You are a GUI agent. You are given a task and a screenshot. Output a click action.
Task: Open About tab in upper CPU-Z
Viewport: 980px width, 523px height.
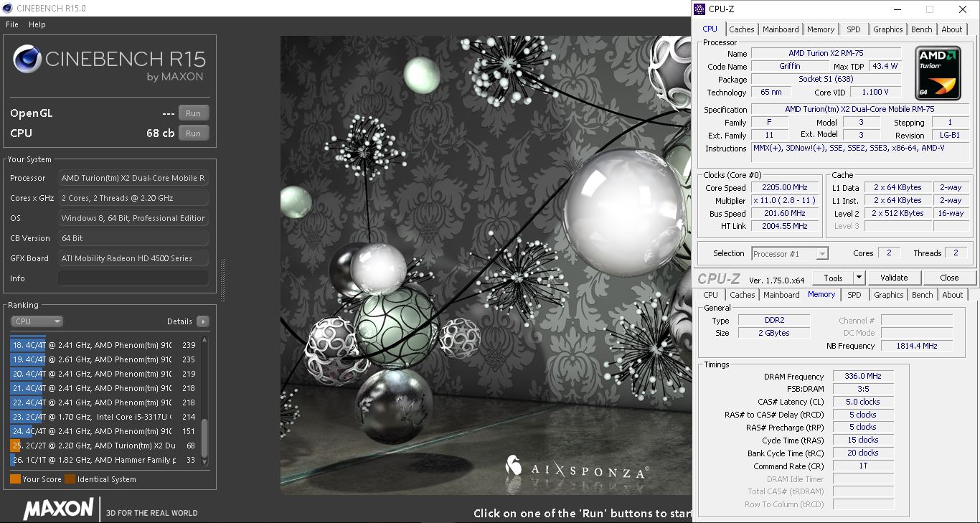(952, 29)
